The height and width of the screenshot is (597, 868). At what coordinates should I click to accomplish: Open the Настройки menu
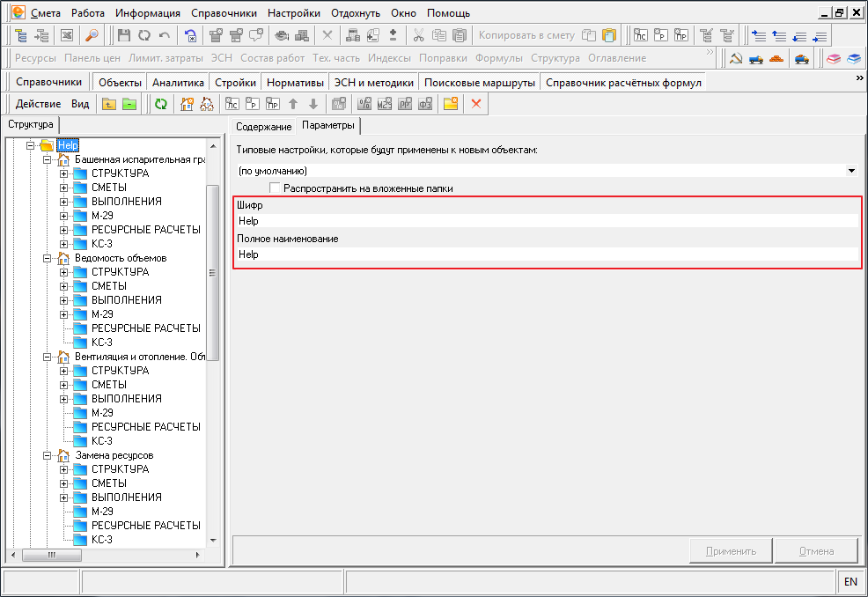293,12
